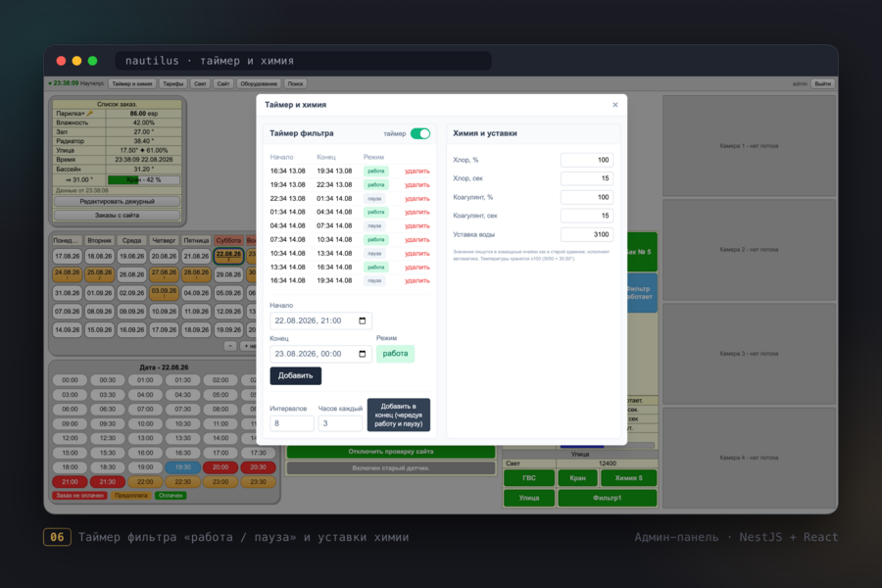Select calendar date 17.08.26
882x588 pixels.
[67, 256]
